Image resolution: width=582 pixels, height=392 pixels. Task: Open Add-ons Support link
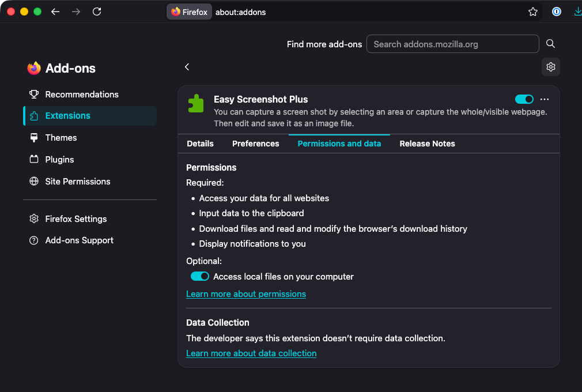89,240
